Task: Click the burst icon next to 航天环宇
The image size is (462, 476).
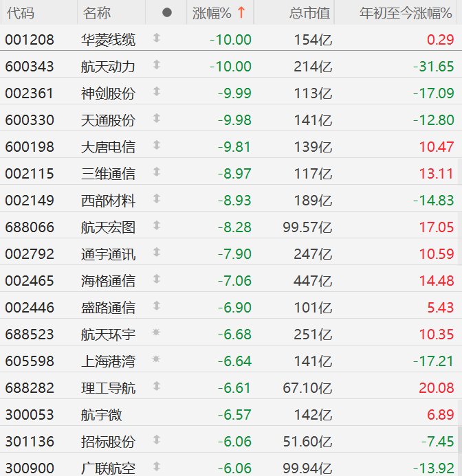Action: point(156,334)
